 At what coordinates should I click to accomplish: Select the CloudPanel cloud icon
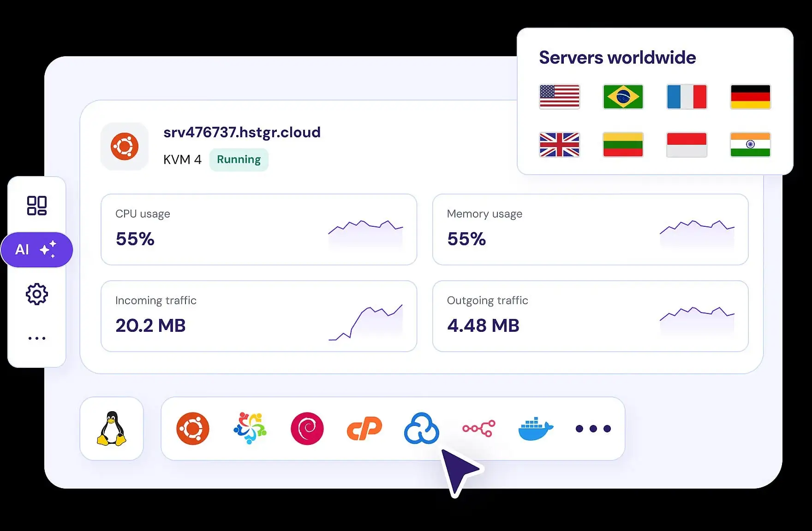(x=421, y=429)
